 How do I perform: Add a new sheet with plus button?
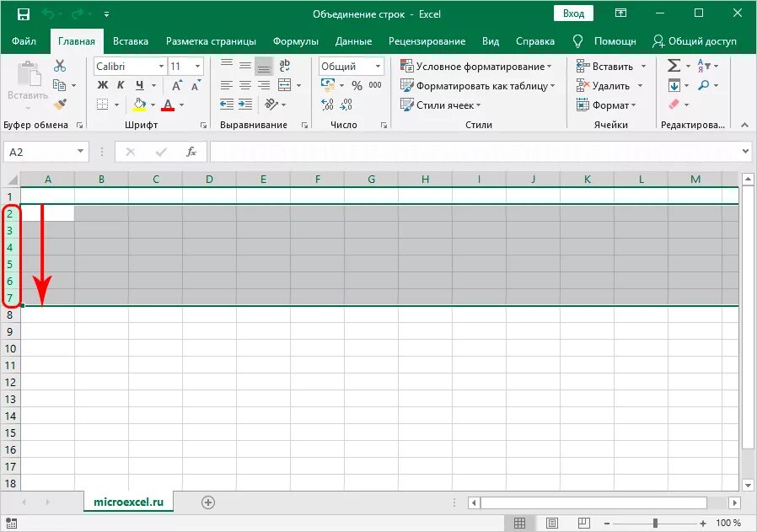click(208, 502)
